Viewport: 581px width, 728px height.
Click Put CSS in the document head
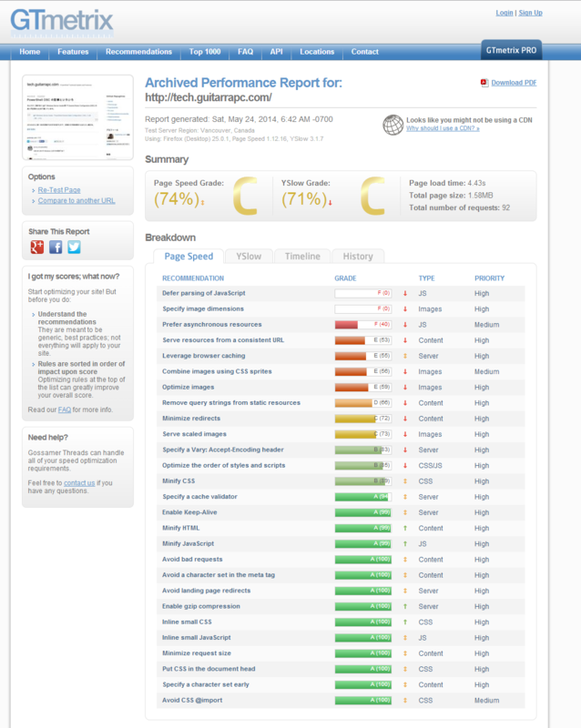[209, 669]
